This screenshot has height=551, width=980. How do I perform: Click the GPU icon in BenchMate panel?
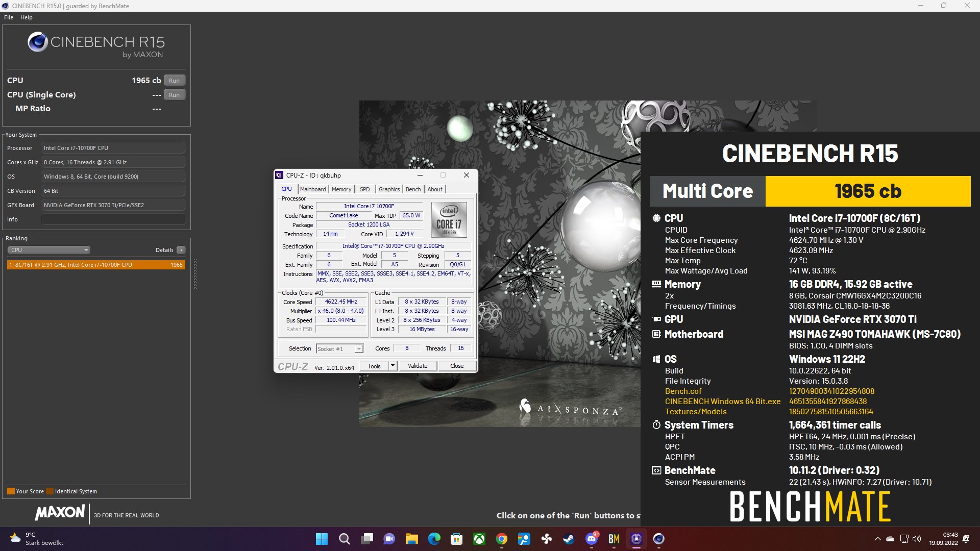[656, 319]
